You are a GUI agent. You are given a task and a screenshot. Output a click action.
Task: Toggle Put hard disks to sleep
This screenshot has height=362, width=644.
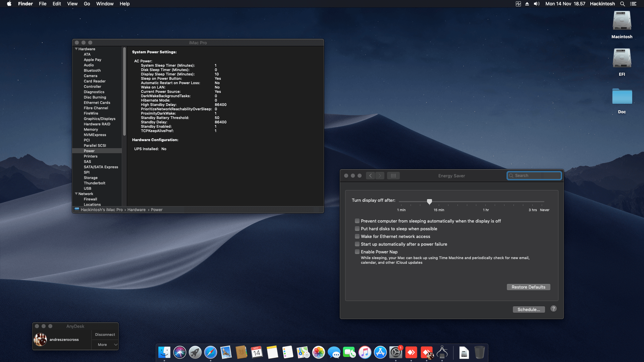pos(357,229)
